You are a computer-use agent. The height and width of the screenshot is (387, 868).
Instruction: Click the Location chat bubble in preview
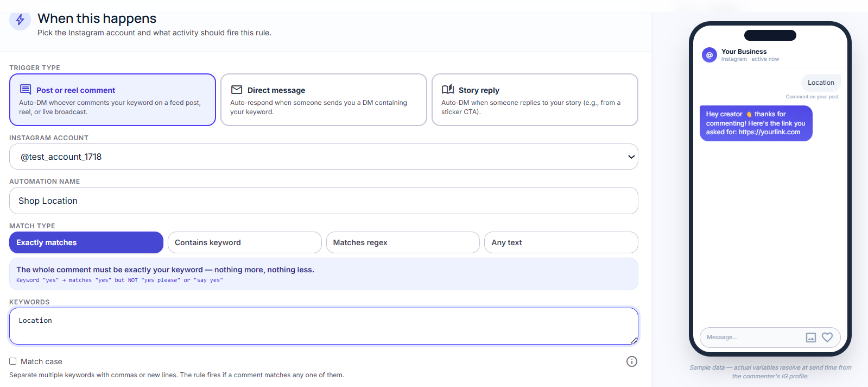click(x=821, y=83)
